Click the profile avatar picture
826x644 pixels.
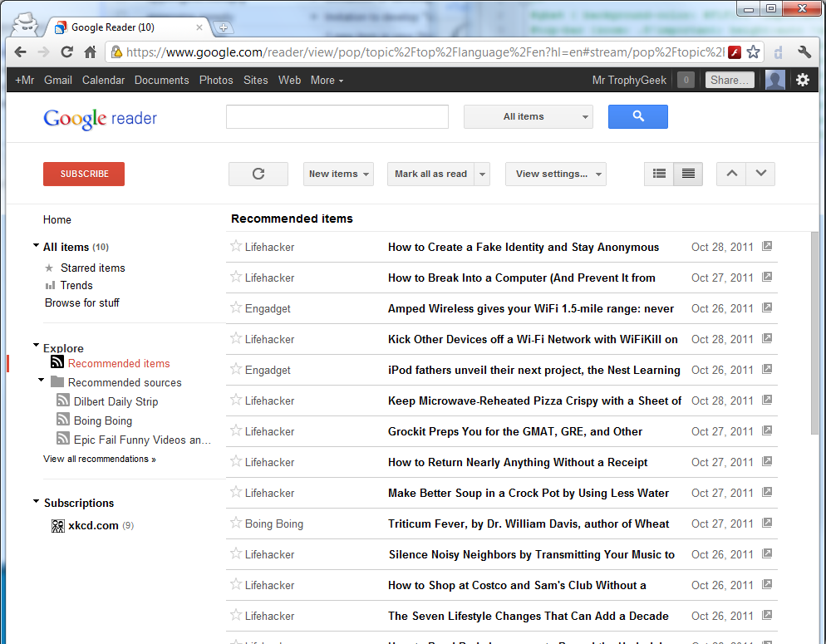[x=775, y=80]
